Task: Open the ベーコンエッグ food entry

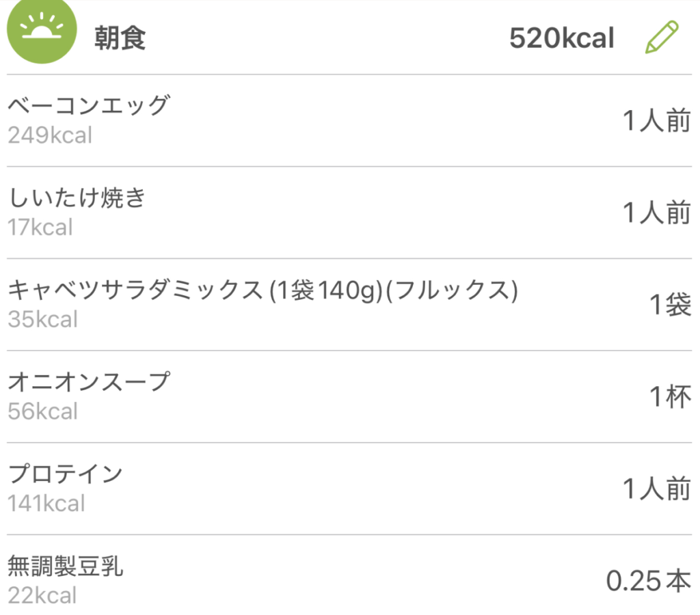Action: pyautogui.click(x=87, y=107)
